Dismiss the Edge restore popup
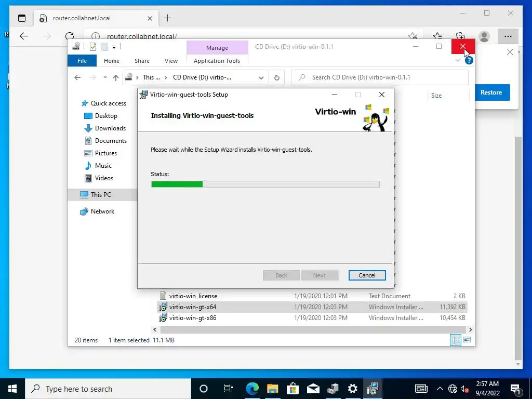This screenshot has width=532, height=399. [510, 52]
